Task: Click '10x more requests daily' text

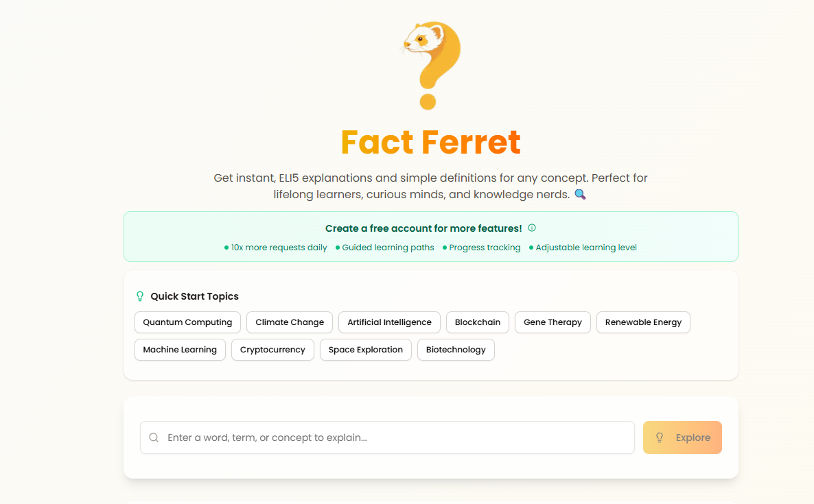Action: [279, 248]
